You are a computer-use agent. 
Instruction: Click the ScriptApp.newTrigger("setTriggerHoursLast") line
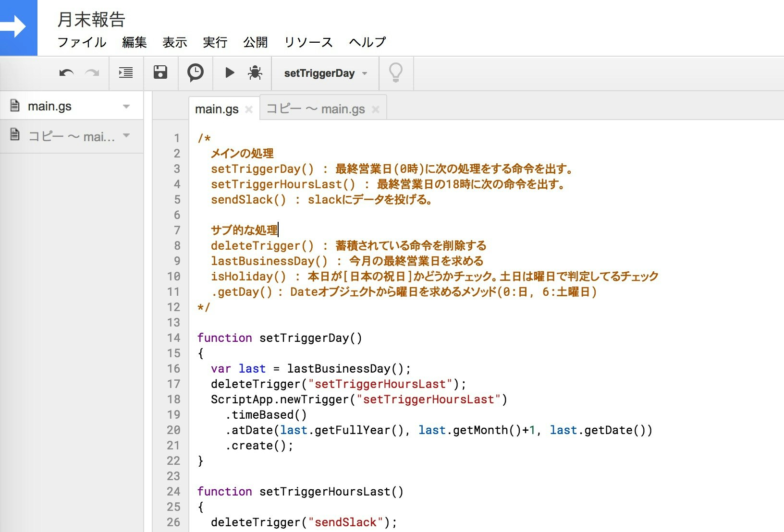pyautogui.click(x=359, y=399)
